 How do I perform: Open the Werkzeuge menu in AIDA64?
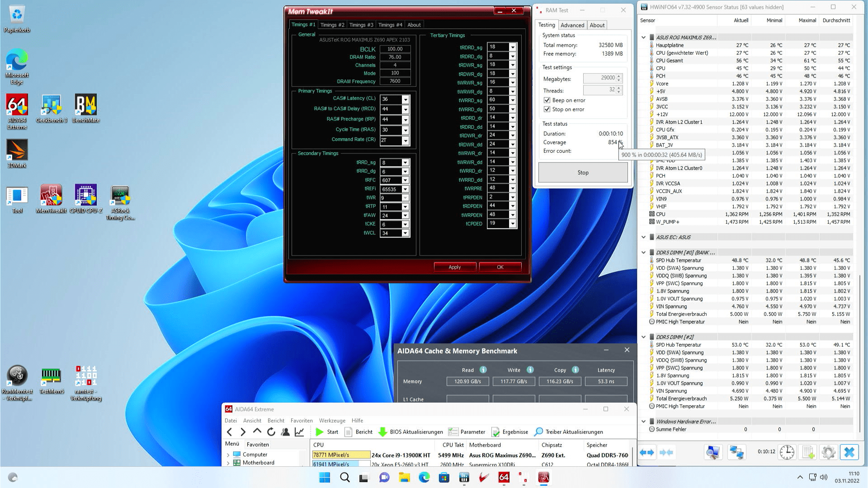point(332,421)
